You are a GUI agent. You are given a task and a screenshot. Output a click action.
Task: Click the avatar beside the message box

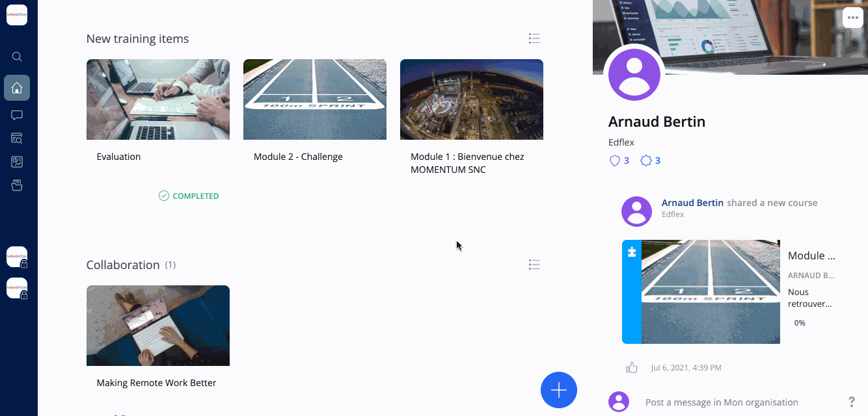619,402
